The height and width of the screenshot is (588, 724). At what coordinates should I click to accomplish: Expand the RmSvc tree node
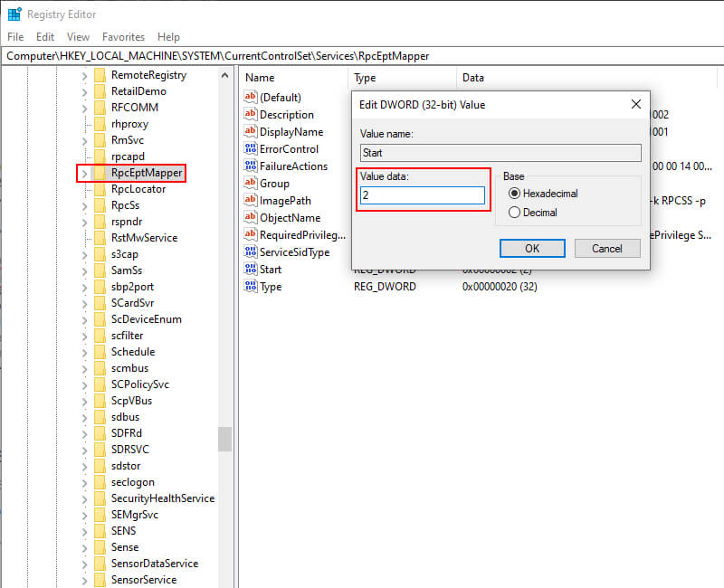tap(84, 141)
